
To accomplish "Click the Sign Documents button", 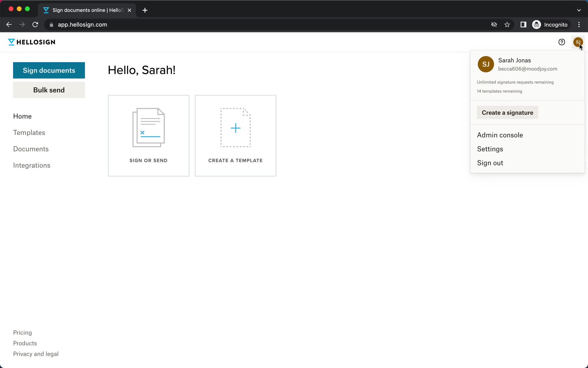I will (x=49, y=70).
